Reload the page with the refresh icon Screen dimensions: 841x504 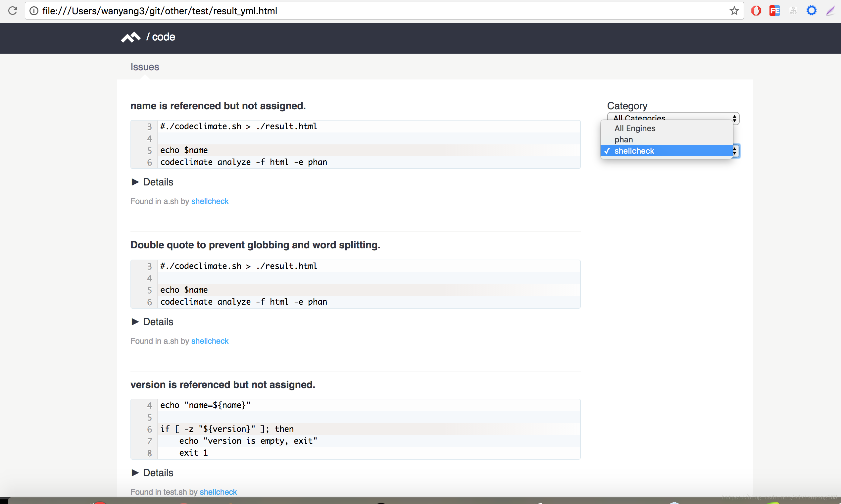click(x=13, y=11)
